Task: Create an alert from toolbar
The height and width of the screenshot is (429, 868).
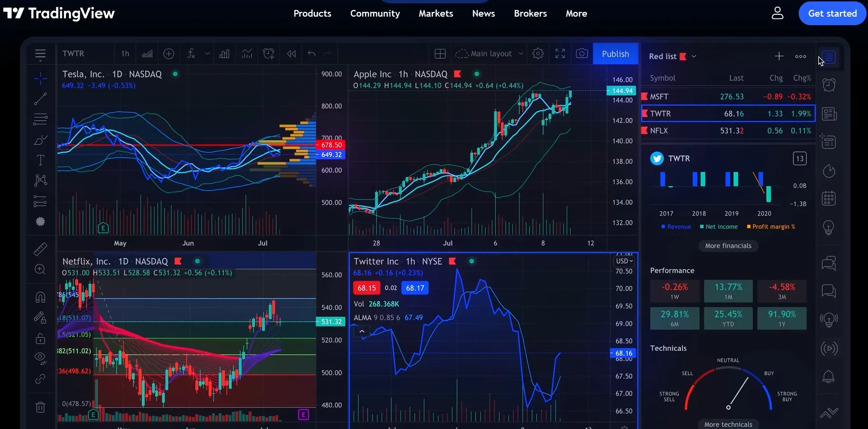Action: [x=269, y=54]
